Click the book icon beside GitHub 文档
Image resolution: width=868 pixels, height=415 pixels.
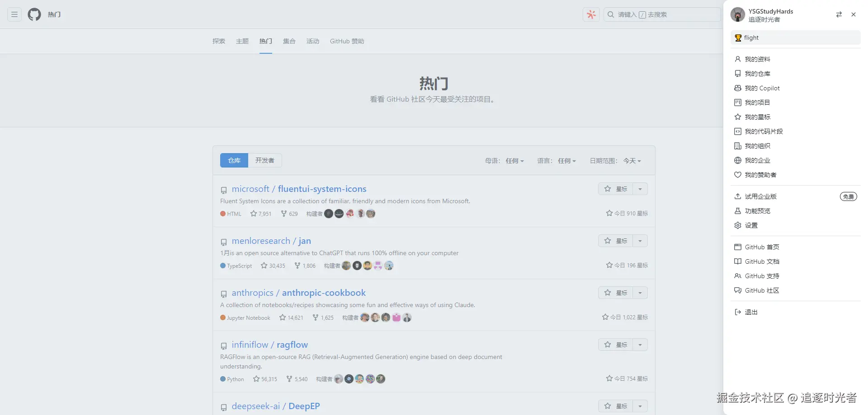point(738,261)
